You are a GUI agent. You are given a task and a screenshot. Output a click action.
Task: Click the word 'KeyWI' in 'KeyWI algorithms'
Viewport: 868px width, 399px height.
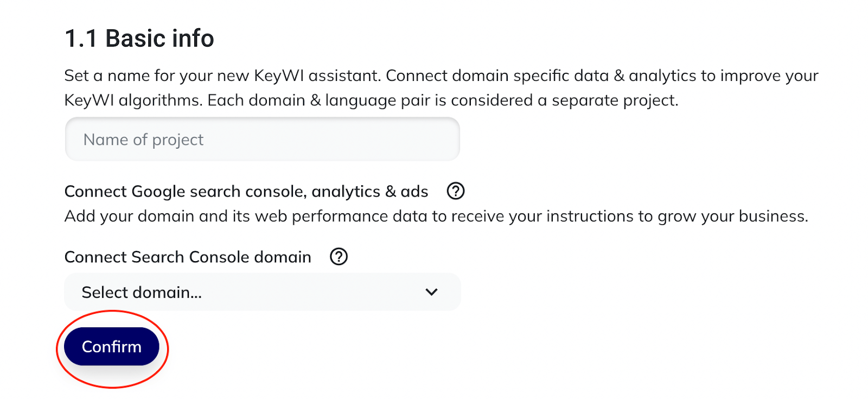click(89, 100)
